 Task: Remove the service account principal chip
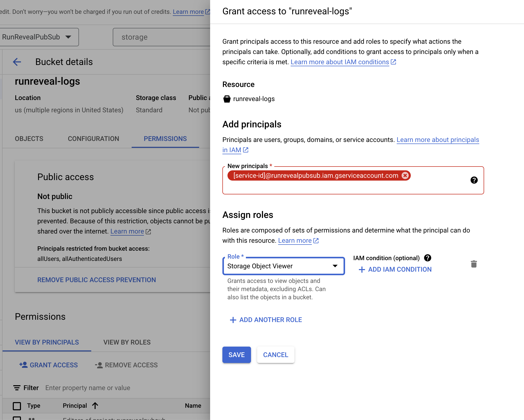pyautogui.click(x=405, y=175)
